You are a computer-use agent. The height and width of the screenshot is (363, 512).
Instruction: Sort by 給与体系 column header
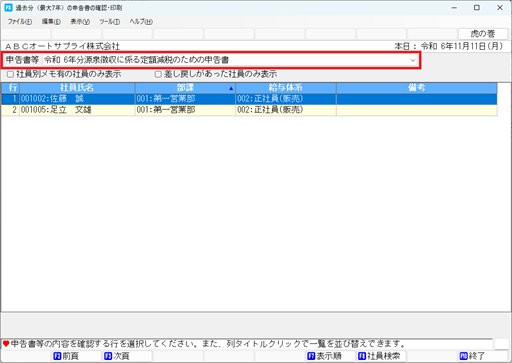click(286, 88)
